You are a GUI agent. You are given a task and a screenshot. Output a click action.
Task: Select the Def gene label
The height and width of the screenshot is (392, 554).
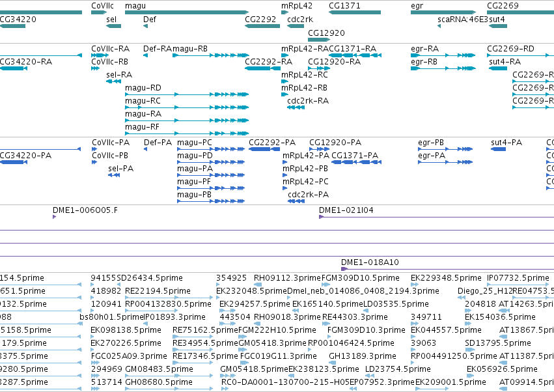150,19
